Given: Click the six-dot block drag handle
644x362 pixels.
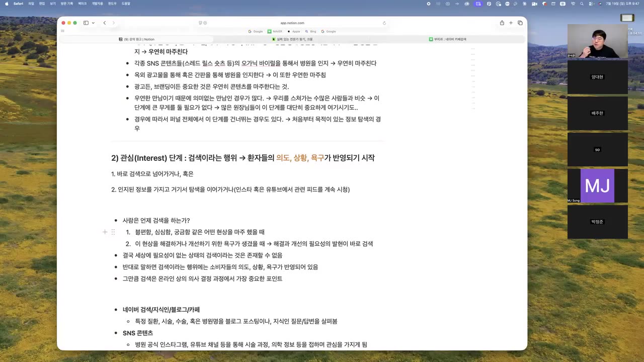Looking at the screenshot, I should pyautogui.click(x=113, y=232).
